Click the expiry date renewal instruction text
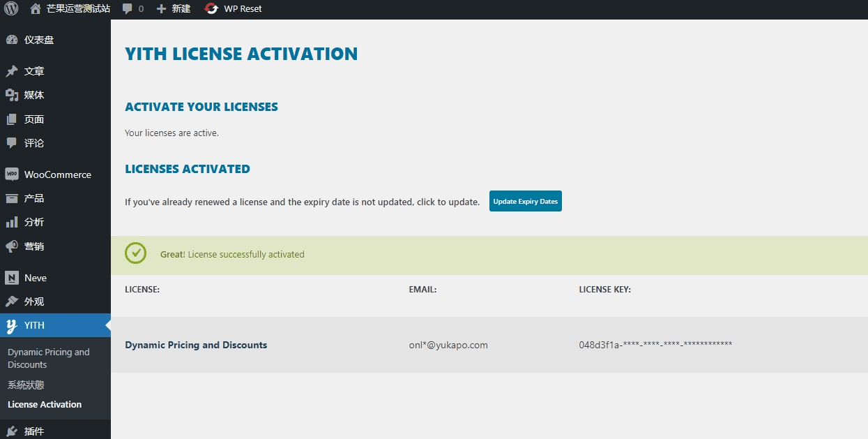868x439 pixels. [302, 202]
